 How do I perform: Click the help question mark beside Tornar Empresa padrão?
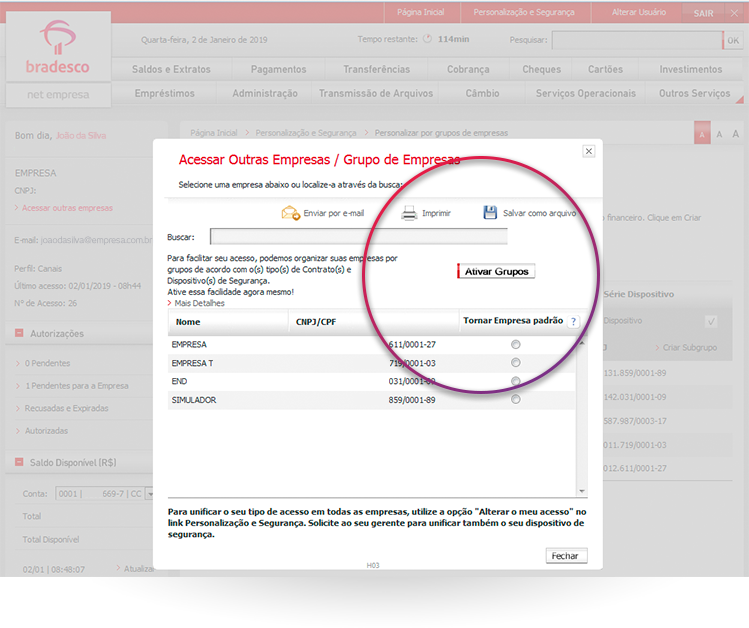pos(573,322)
